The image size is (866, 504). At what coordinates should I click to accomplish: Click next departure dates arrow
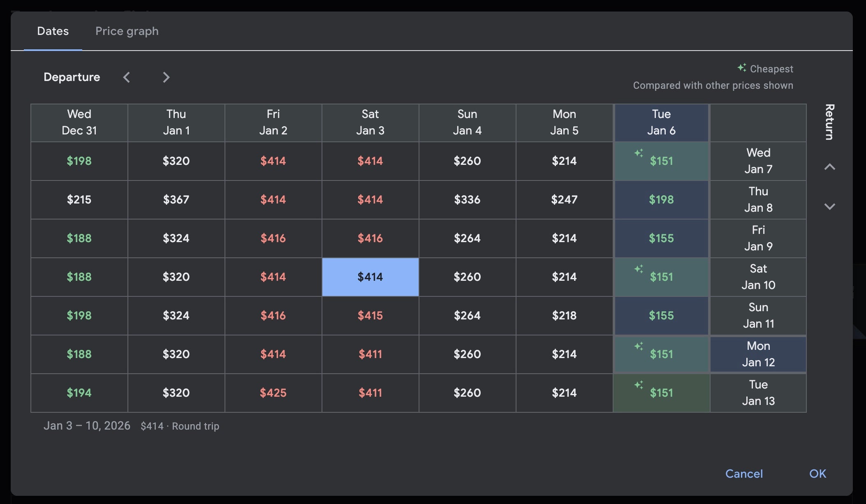point(166,77)
